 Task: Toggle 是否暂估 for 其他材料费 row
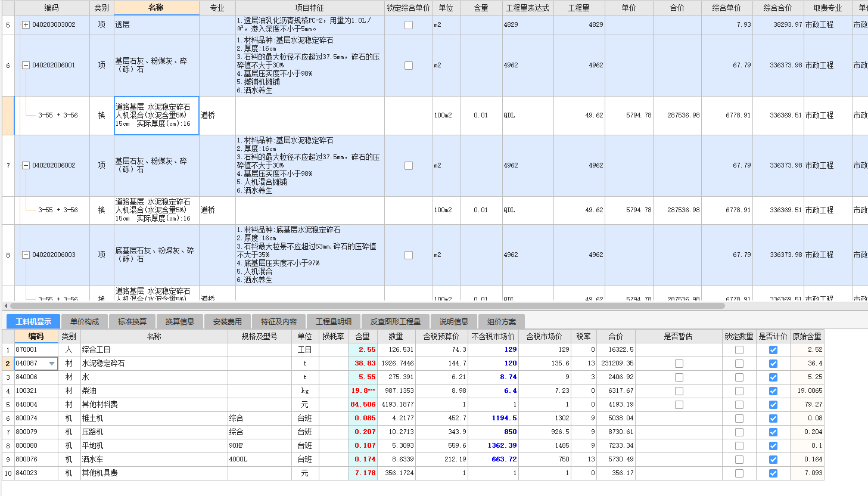point(679,405)
